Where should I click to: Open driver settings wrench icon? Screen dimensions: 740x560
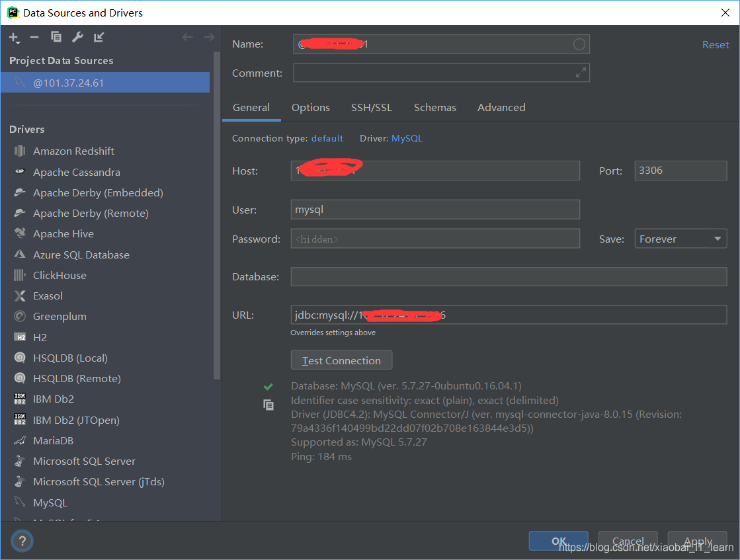[x=77, y=37]
